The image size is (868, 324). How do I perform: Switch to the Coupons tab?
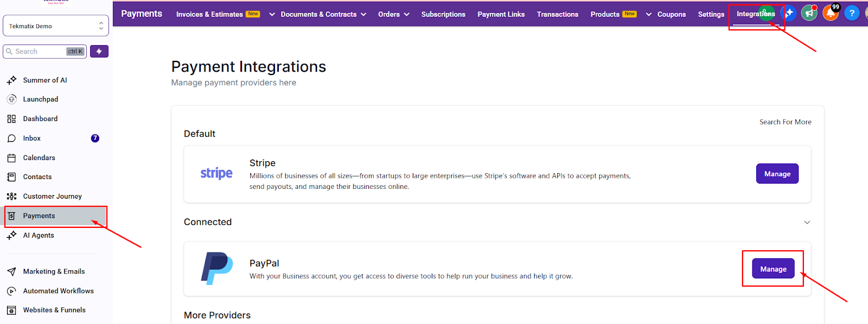pos(672,14)
